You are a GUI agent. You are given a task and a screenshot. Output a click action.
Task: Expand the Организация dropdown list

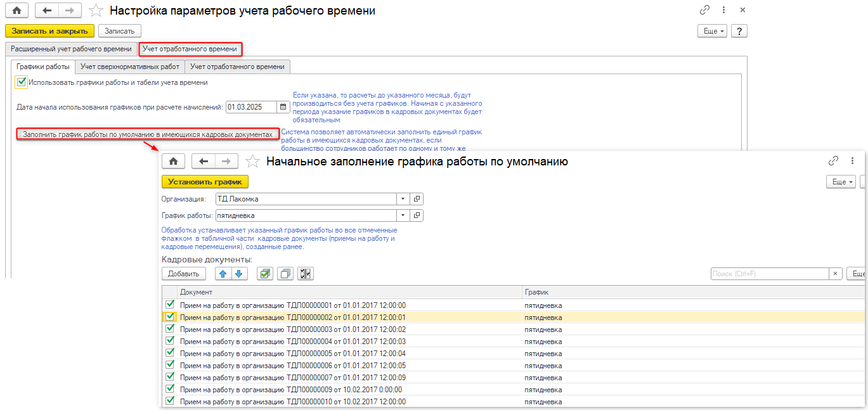click(x=403, y=199)
